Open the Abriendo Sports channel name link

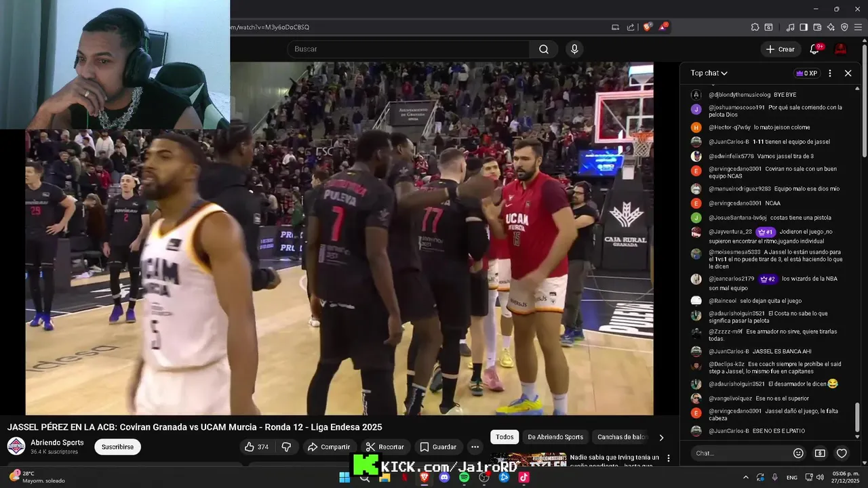coord(57,443)
